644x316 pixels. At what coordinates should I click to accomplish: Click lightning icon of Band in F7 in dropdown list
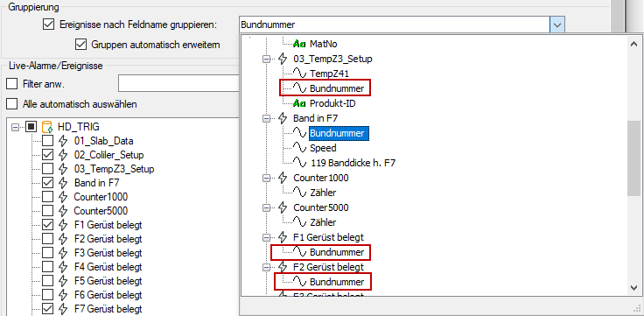[x=283, y=118]
